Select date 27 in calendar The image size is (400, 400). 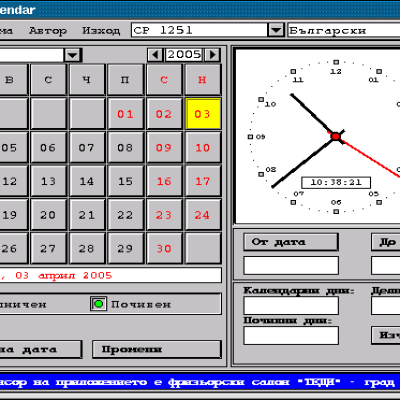coord(48,248)
